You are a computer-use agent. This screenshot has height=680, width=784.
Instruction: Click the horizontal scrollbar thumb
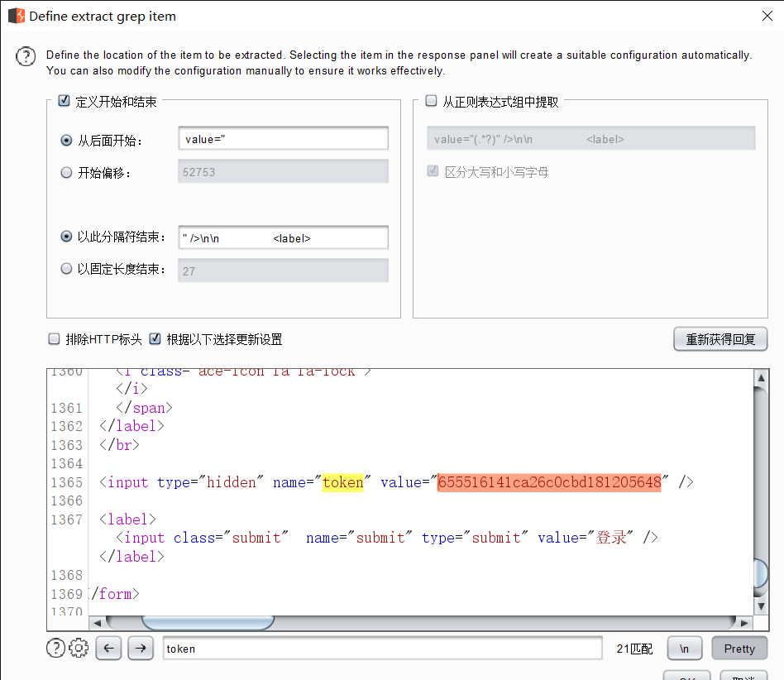tap(208, 623)
